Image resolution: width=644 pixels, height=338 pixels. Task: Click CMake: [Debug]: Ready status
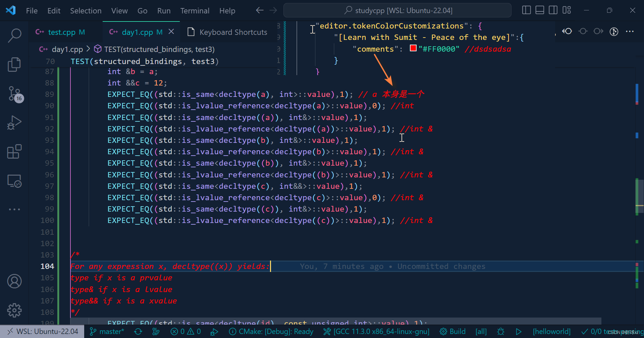(271, 331)
